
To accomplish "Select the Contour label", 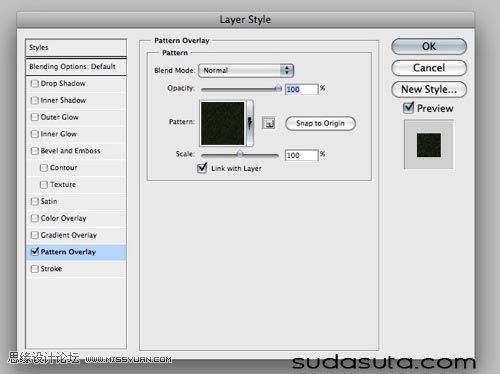I will 63,168.
